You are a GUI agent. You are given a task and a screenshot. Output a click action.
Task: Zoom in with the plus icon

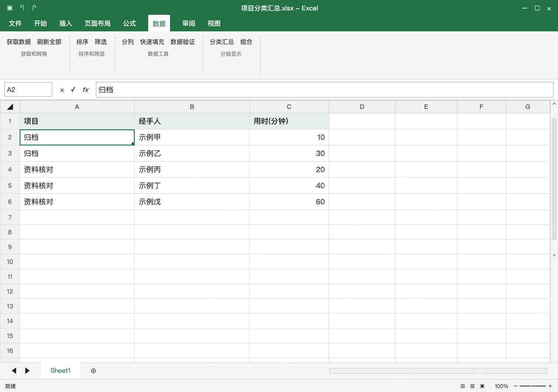(550, 386)
